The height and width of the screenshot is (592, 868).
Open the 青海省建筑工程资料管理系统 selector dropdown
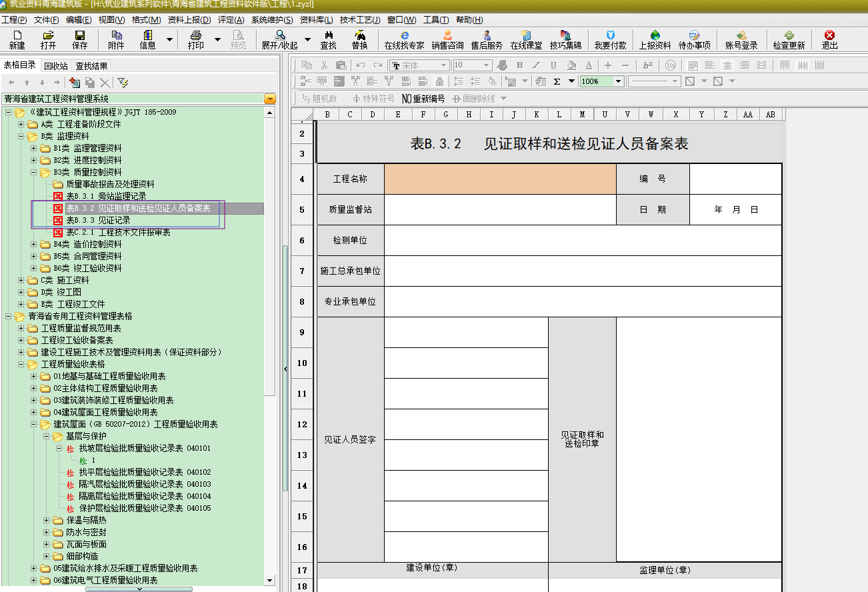pyautogui.click(x=269, y=99)
